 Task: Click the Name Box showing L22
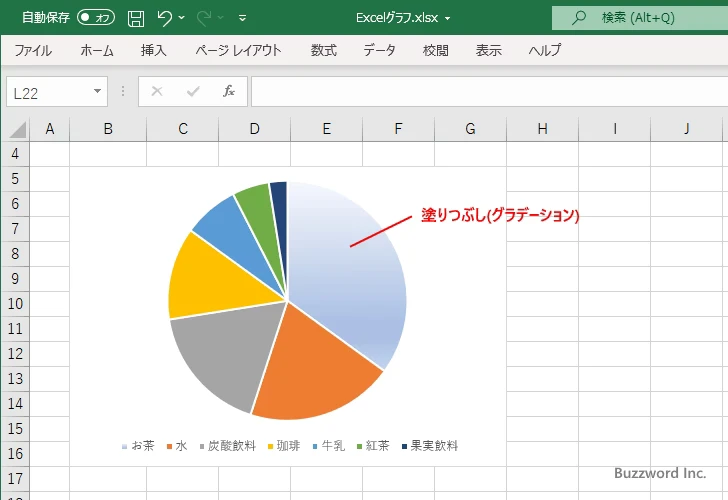(49, 92)
